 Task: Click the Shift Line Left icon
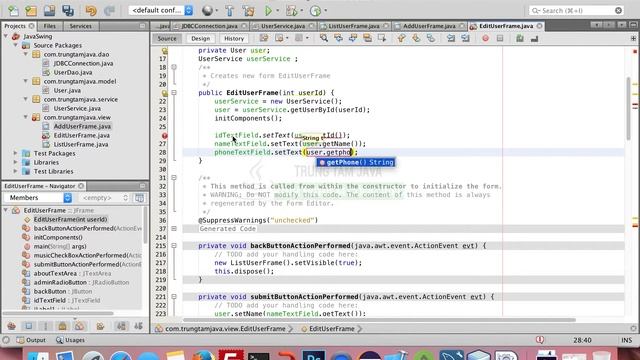point(451,38)
